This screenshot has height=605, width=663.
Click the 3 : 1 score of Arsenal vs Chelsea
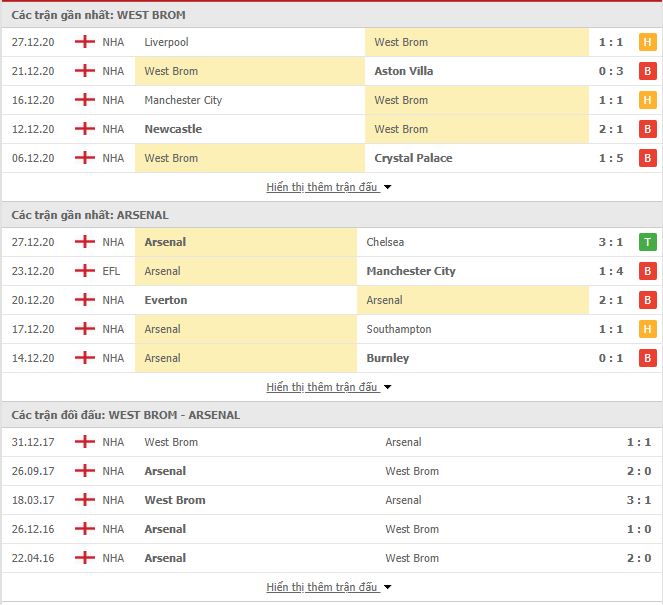(611, 242)
